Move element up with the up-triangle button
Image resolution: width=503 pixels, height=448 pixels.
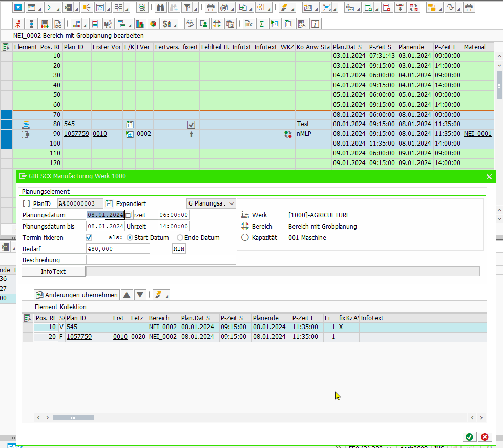pos(127,295)
